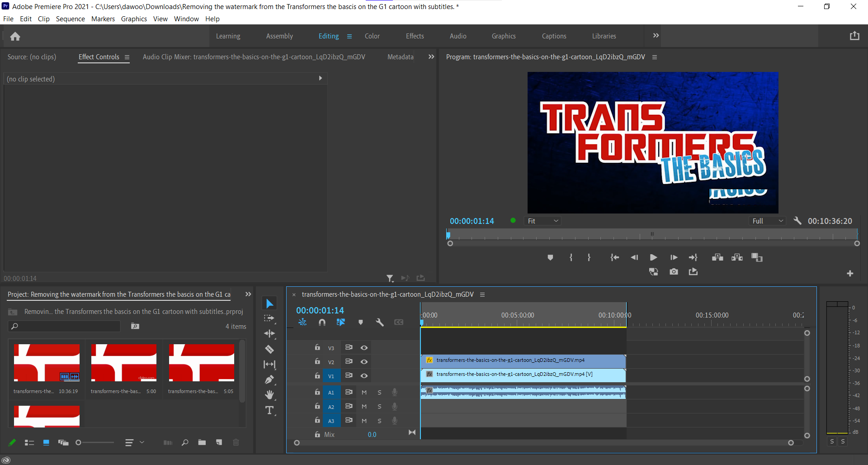This screenshot has height=465, width=868.
Task: Select the Ripple Edit tool
Action: [x=269, y=334]
